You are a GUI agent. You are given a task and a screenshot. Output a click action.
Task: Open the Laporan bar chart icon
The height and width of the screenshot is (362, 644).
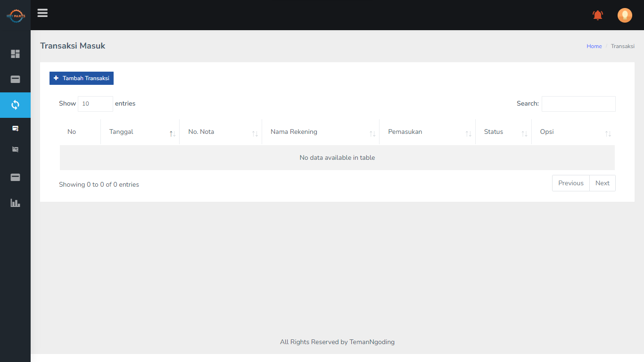click(x=15, y=203)
